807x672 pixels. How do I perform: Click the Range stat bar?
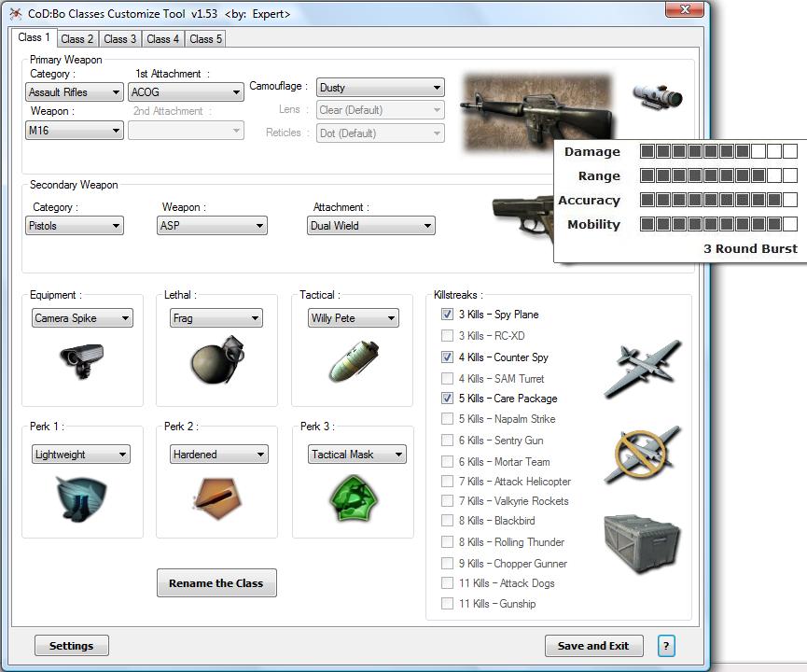point(718,175)
